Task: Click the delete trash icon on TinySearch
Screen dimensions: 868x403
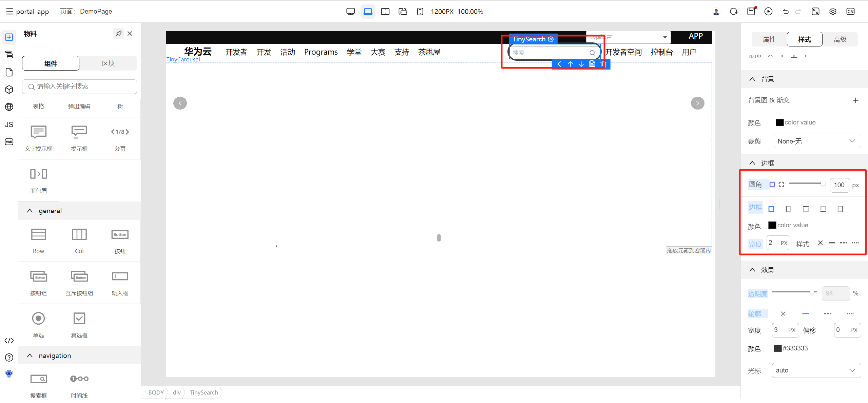Action: (602, 64)
